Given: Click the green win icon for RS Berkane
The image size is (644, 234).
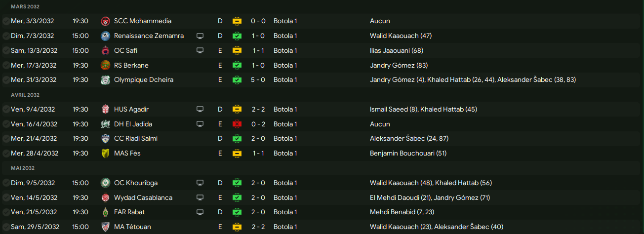Looking at the screenshot, I should (x=237, y=66).
